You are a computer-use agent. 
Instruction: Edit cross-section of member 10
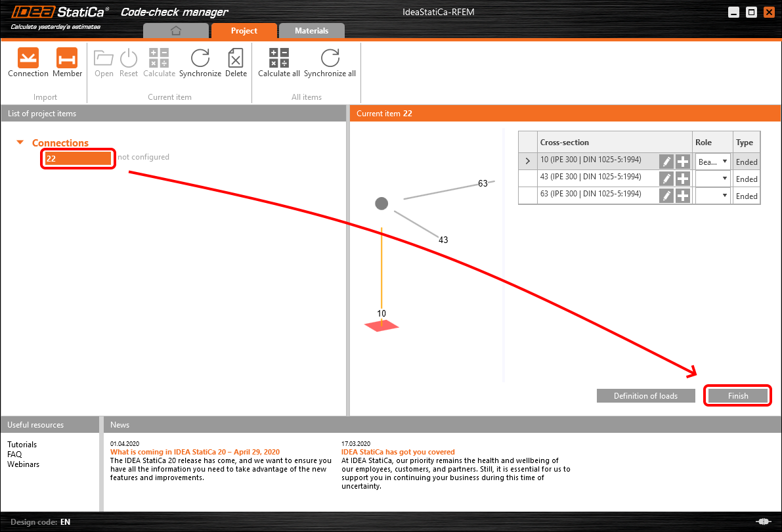coord(666,162)
